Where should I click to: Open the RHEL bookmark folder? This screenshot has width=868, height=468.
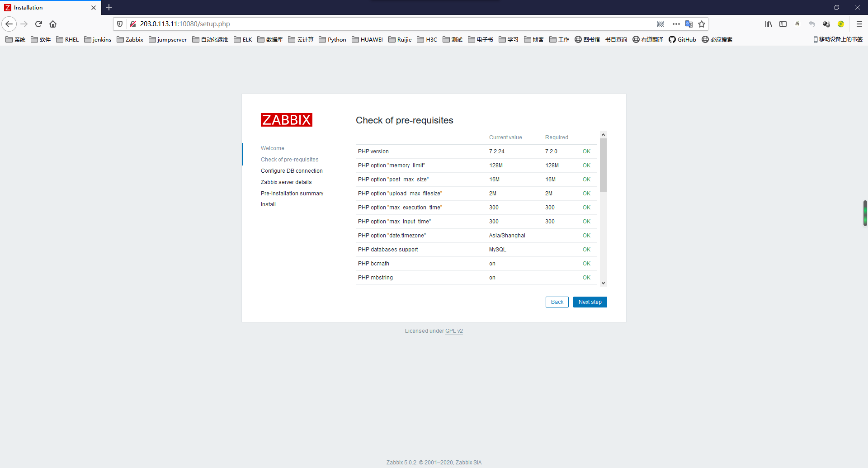[67, 40]
